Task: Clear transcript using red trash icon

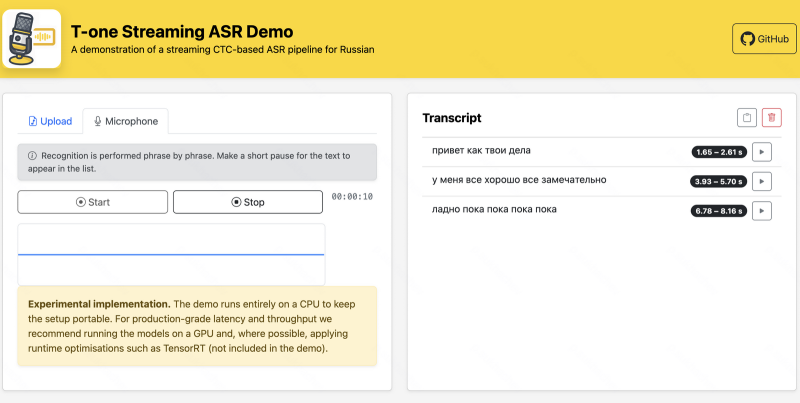Action: tap(771, 118)
